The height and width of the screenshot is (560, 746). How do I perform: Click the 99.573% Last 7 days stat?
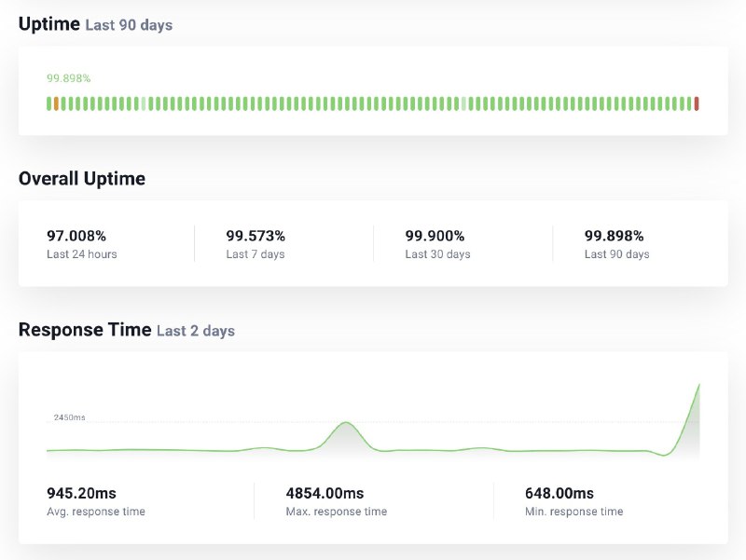click(256, 237)
